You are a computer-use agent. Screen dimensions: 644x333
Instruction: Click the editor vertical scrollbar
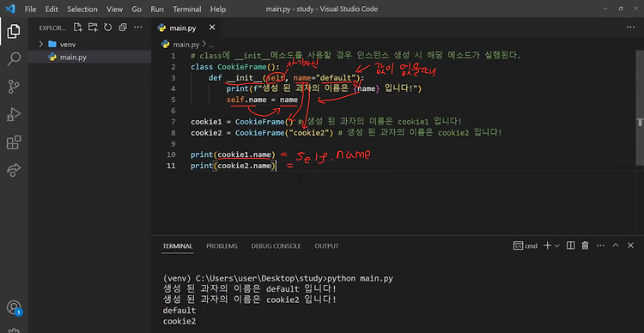click(x=641, y=107)
